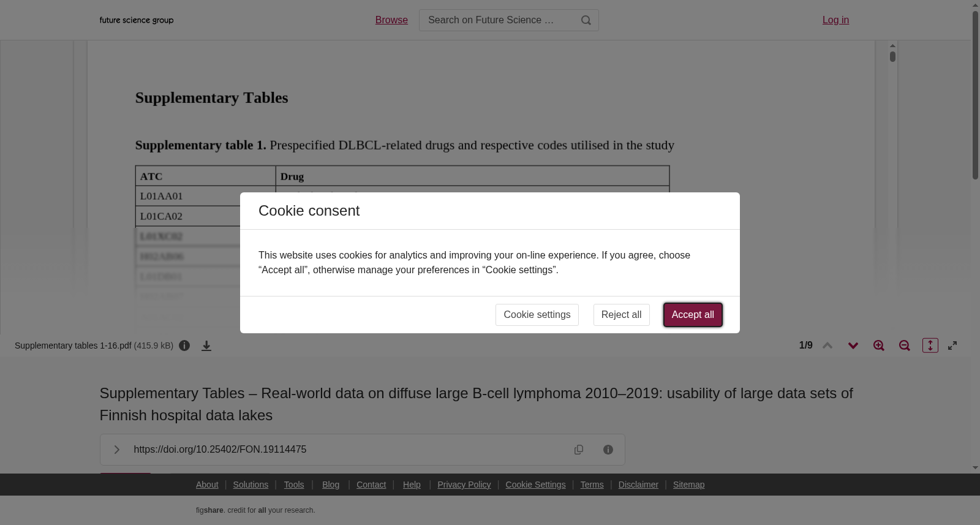Open the viewer in fullscreen mode
Image resolution: width=980 pixels, height=525 pixels.
pyautogui.click(x=952, y=346)
